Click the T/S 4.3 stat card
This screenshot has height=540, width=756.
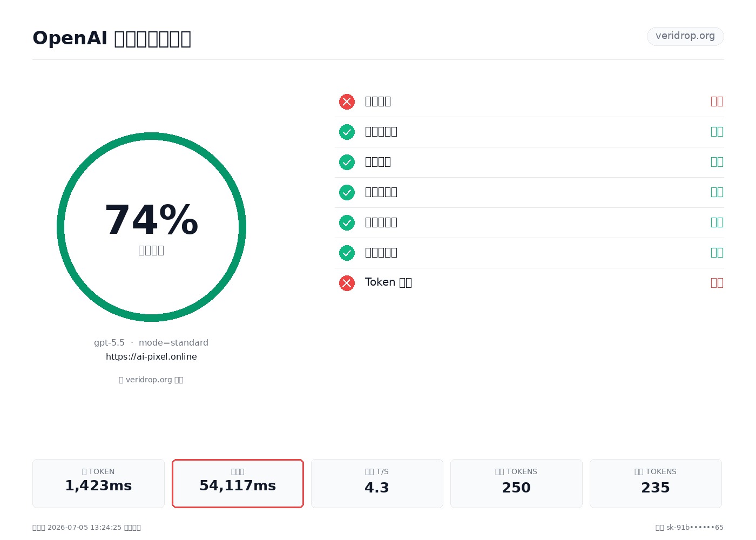pos(377,483)
